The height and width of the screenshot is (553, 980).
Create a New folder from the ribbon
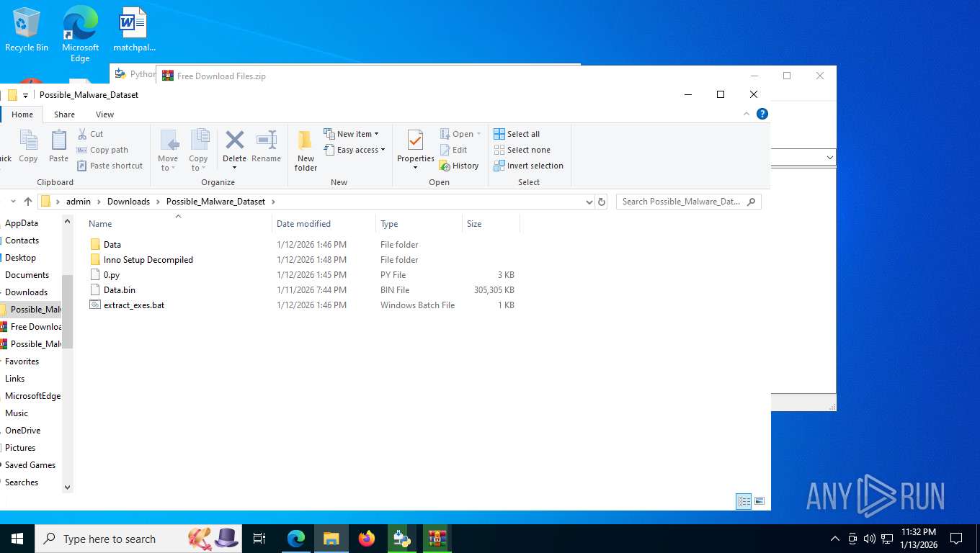coord(306,150)
